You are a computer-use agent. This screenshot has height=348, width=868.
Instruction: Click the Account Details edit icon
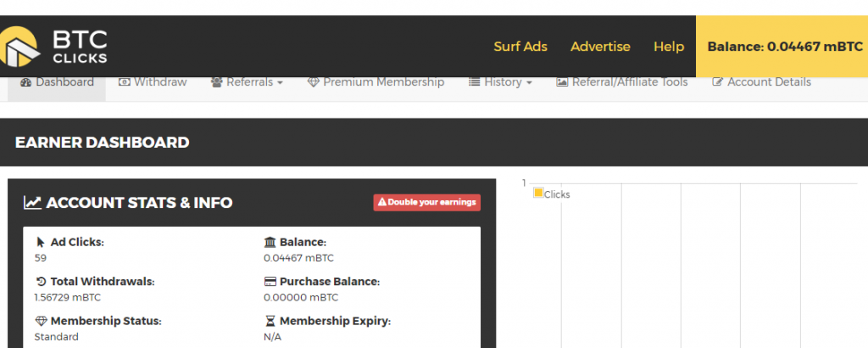[x=718, y=82]
